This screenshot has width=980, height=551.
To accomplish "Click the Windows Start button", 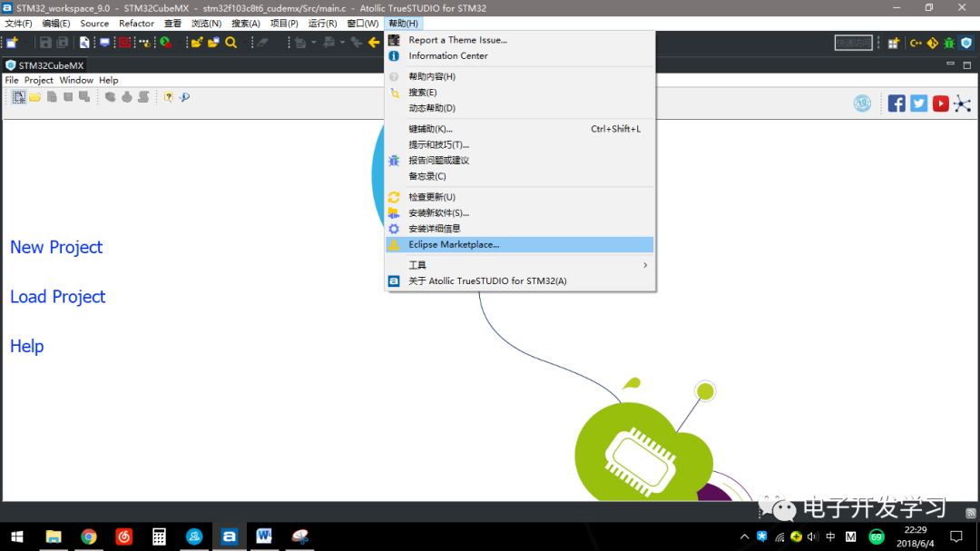I will [x=17, y=536].
